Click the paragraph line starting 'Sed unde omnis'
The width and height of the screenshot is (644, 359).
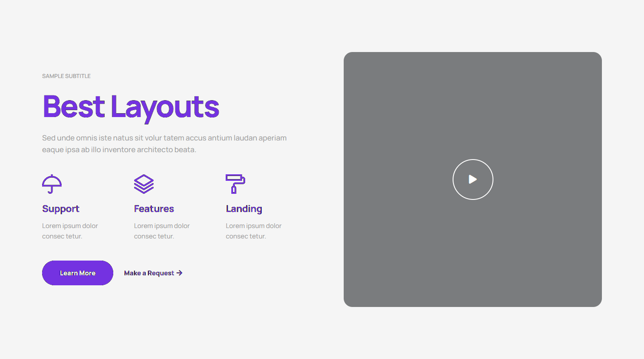[164, 138]
